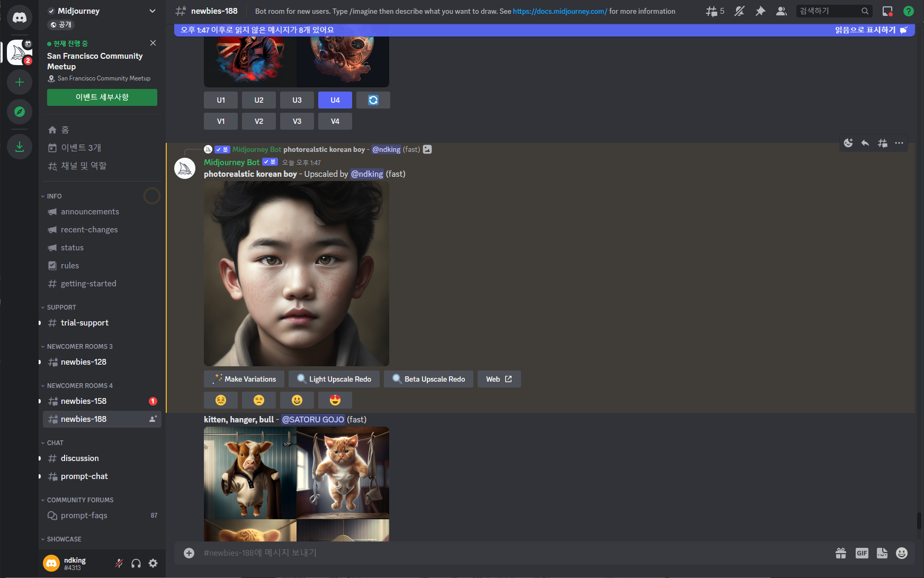Open the Channels and Roles browser item

pyautogui.click(x=102, y=166)
